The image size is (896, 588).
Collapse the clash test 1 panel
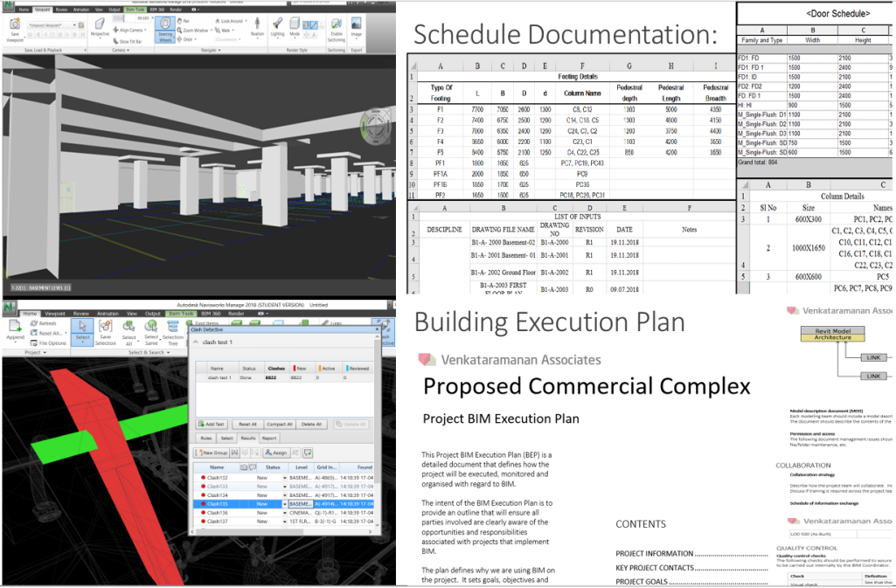(197, 343)
